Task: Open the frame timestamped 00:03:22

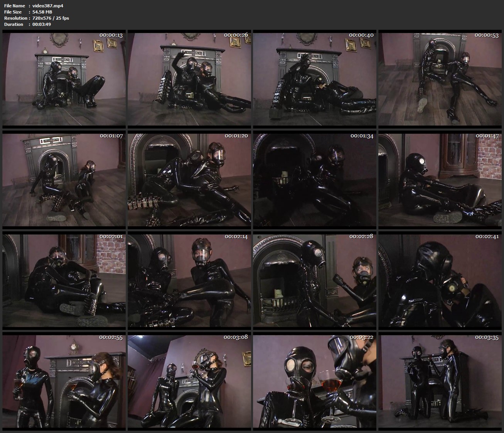Action: click(x=315, y=381)
